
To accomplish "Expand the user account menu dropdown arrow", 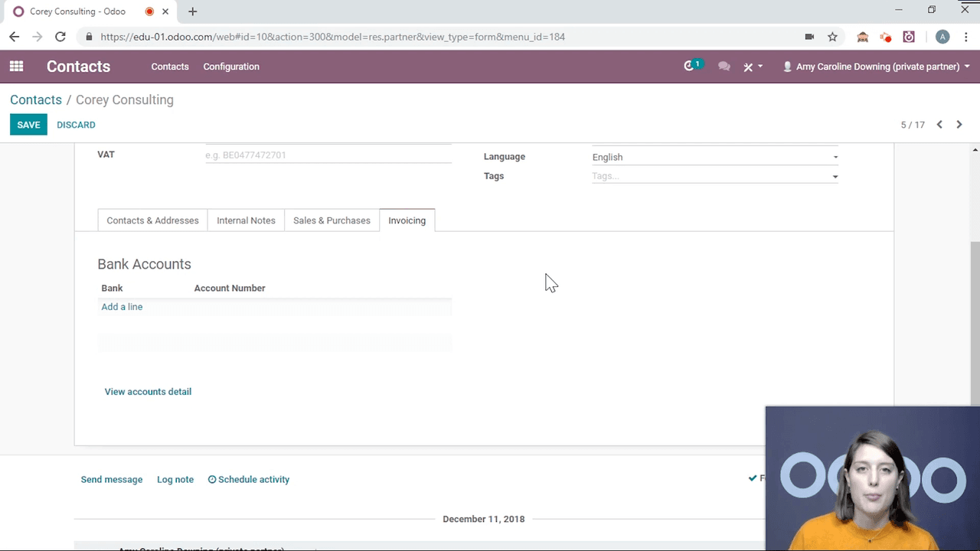I will (967, 67).
